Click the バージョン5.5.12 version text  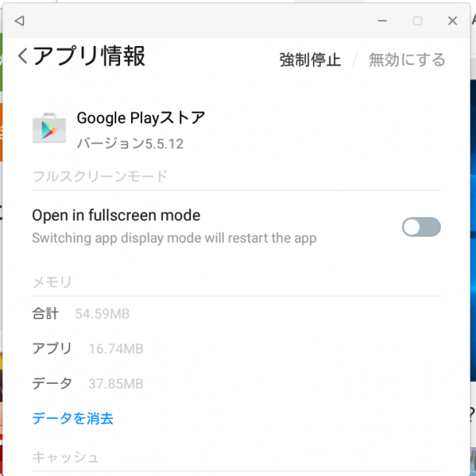tap(130, 144)
